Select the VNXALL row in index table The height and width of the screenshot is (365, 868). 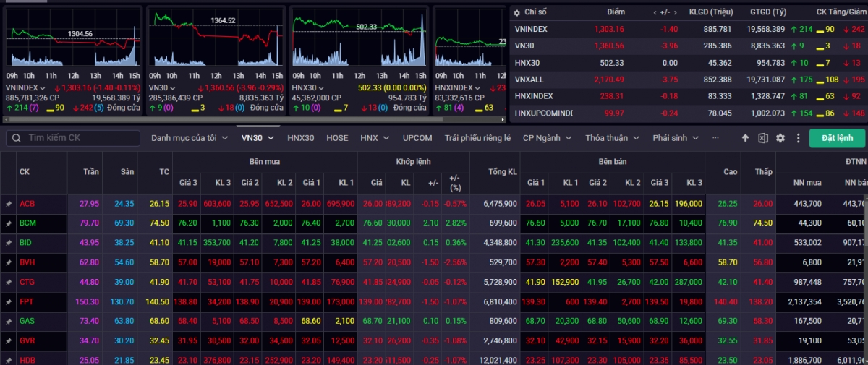tap(689, 80)
